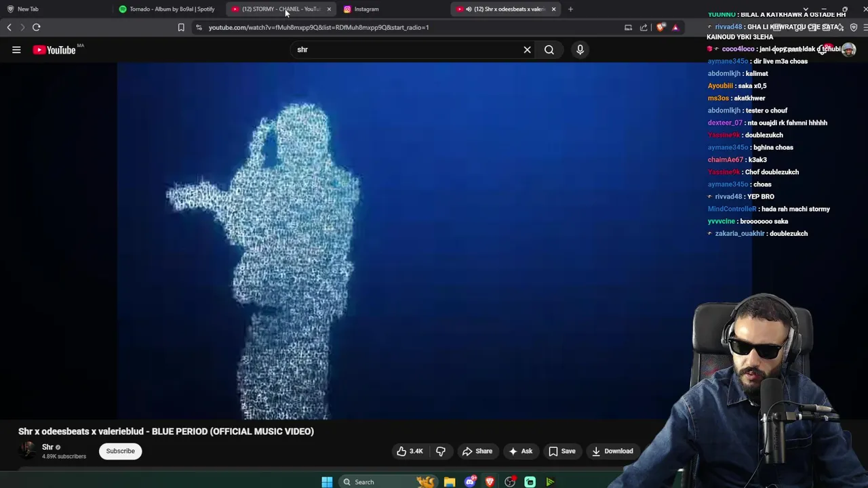Close the STORMY - CHANEL tab
Viewport: 868px width, 488px height.
[x=329, y=9]
